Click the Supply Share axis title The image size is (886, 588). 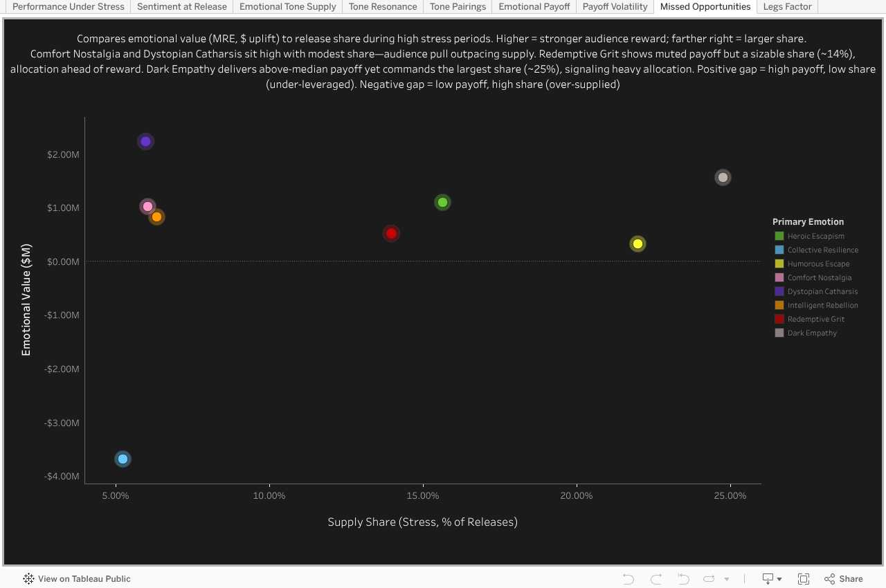coord(423,522)
